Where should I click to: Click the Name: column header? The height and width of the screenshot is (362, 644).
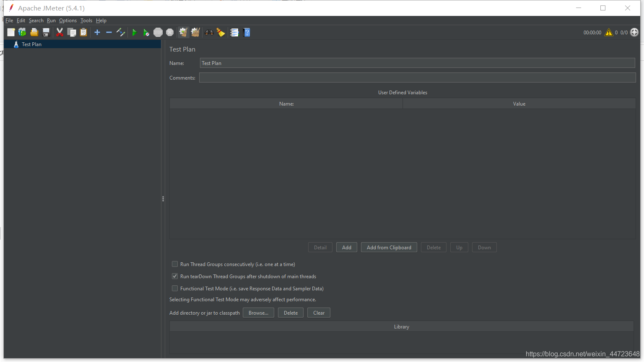(286, 103)
